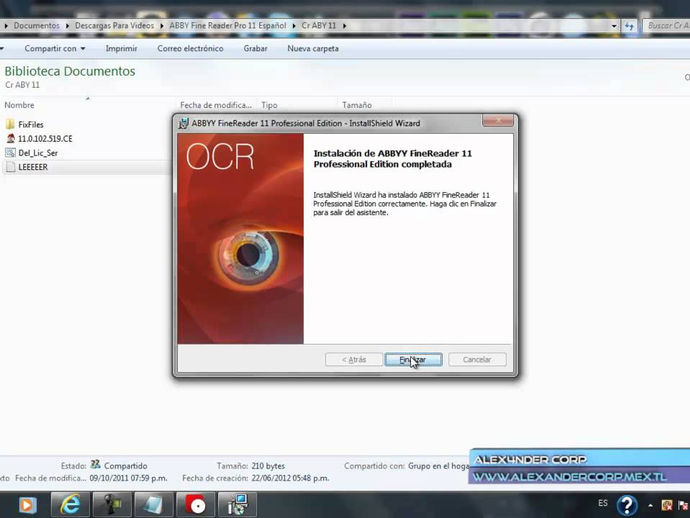Open the red disc recorder taskbar icon
The image size is (690, 518).
coord(195,504)
